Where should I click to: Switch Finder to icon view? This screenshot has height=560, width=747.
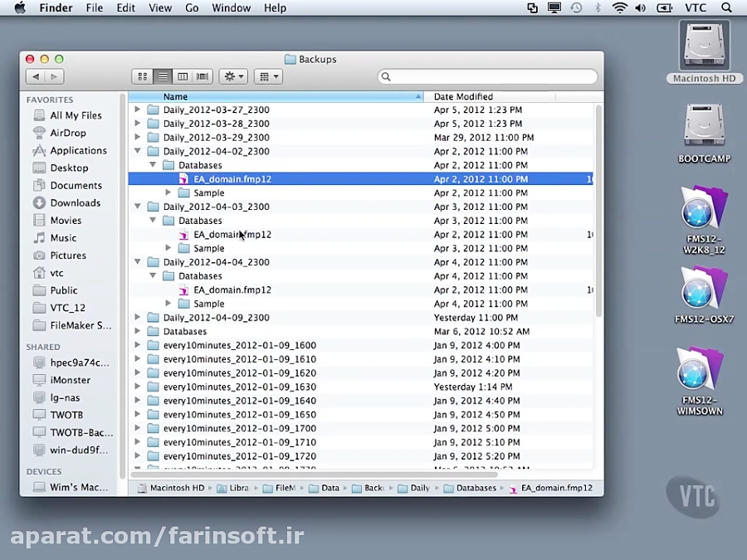pyautogui.click(x=142, y=76)
